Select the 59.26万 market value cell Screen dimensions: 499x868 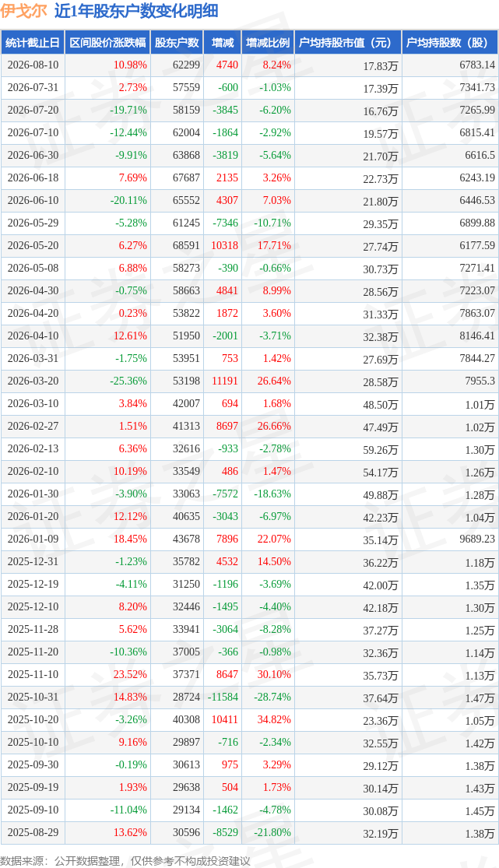(381, 449)
